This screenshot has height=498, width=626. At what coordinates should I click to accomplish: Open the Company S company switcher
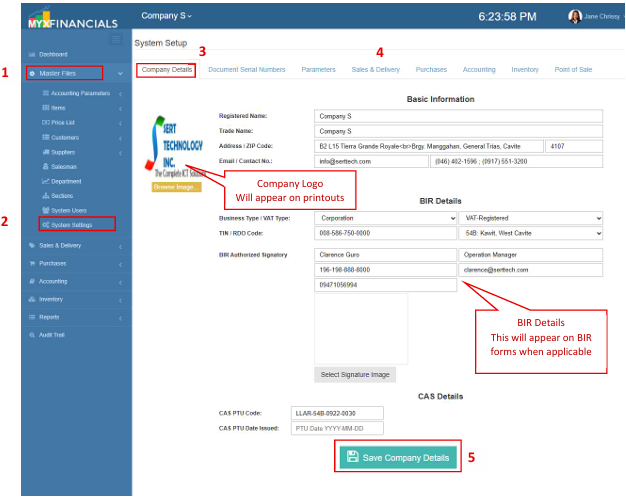tap(166, 16)
